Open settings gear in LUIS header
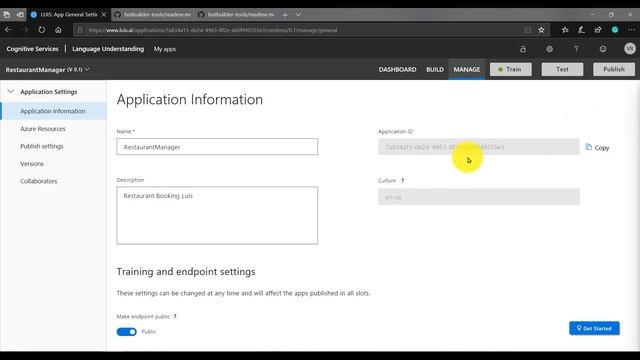Viewport: 640px width, 360px height. [549, 49]
